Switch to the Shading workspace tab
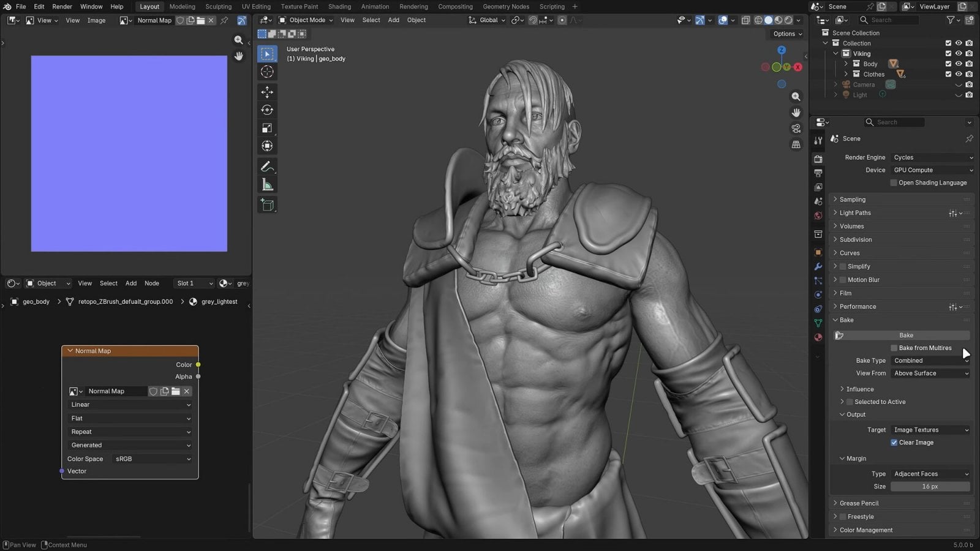 [x=339, y=7]
